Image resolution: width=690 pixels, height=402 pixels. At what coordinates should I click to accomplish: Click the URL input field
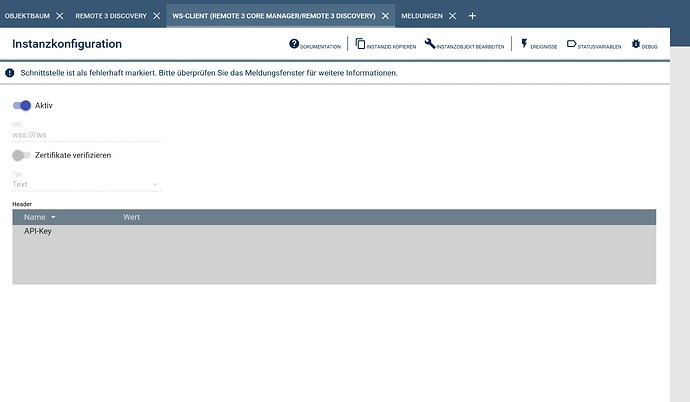point(86,134)
